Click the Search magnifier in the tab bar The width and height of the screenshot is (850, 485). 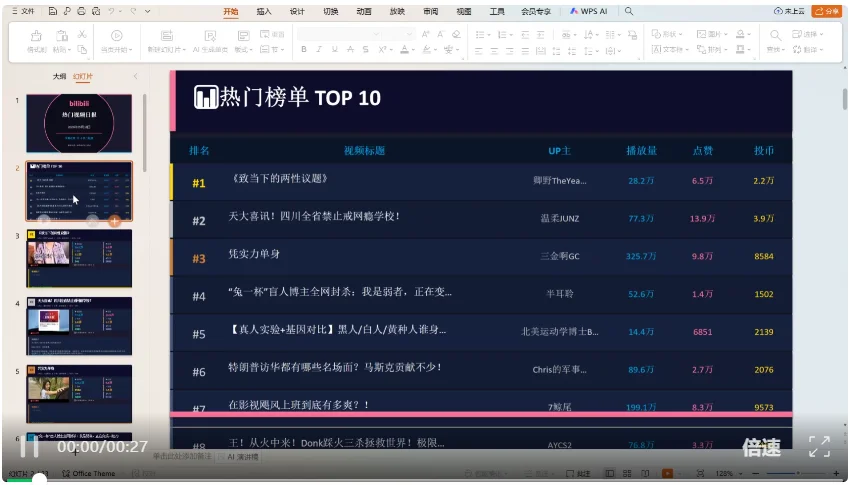pyautogui.click(x=629, y=11)
